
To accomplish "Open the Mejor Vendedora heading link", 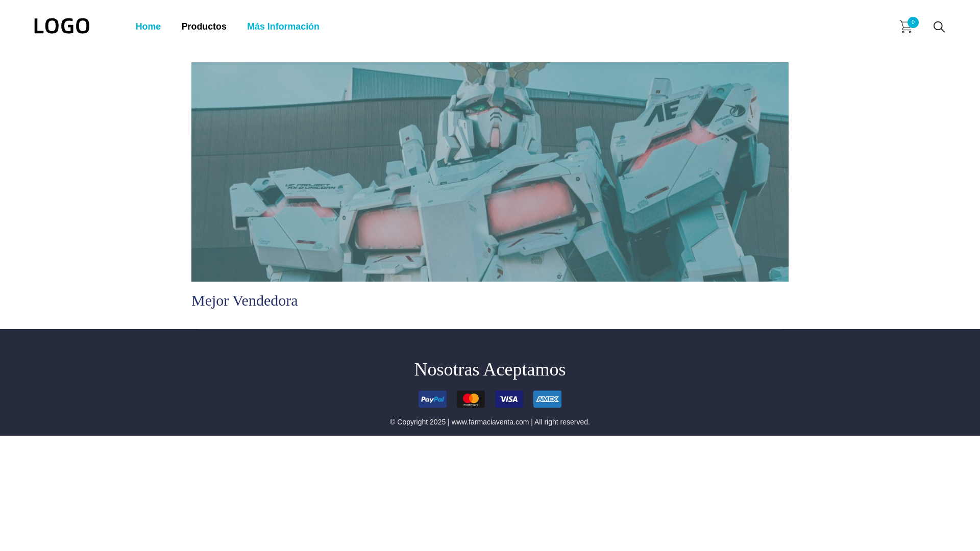I will (x=244, y=300).
